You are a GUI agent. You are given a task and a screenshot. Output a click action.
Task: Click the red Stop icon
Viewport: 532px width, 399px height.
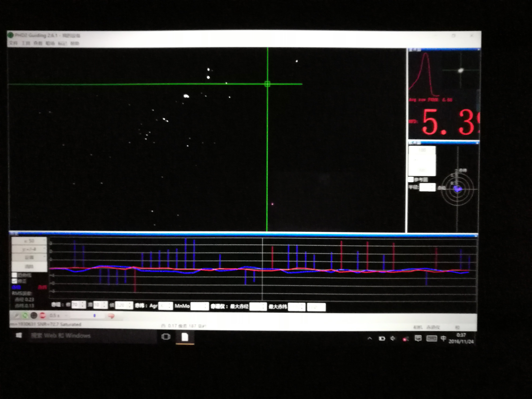[42, 315]
